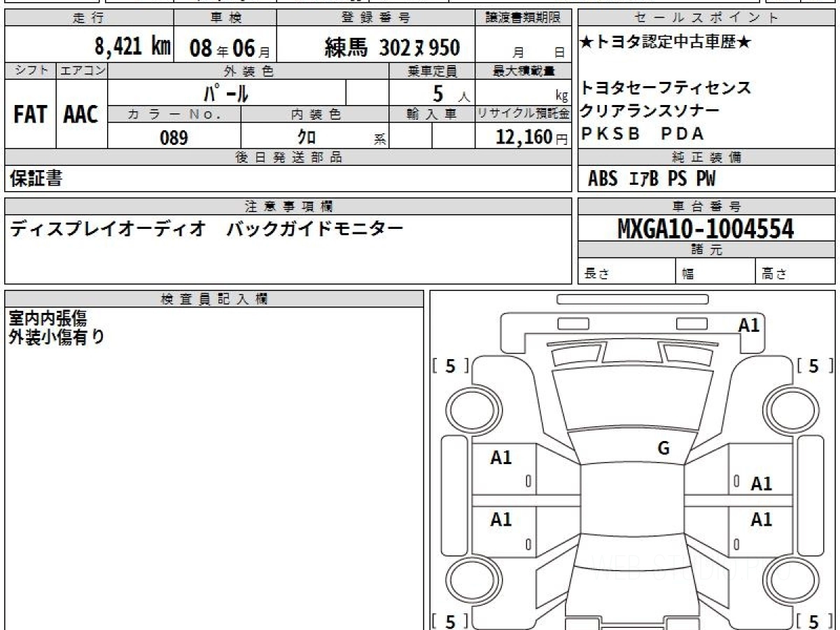The width and height of the screenshot is (840, 630).
Task: Select the PS equipment item
Action: click(677, 179)
